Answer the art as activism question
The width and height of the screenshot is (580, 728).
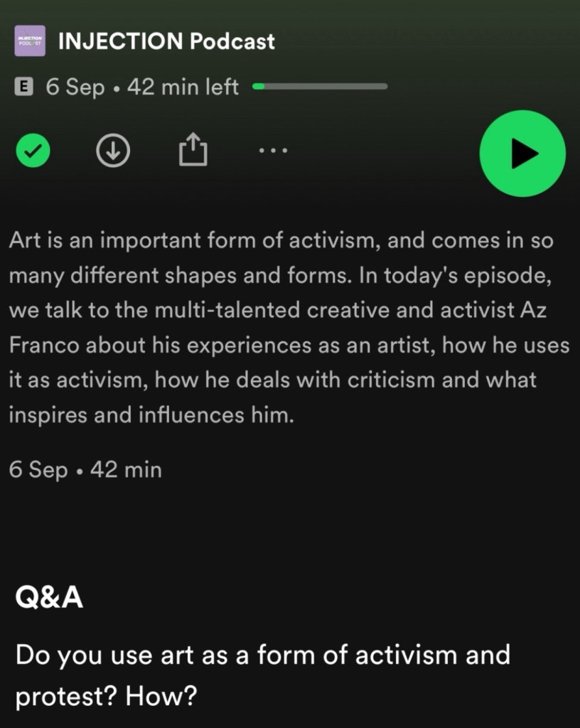tap(262, 654)
